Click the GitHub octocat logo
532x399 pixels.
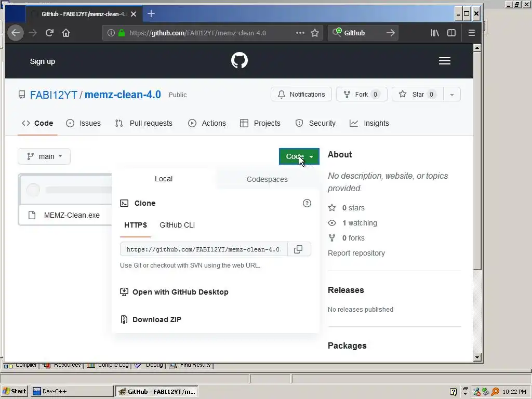tap(240, 60)
